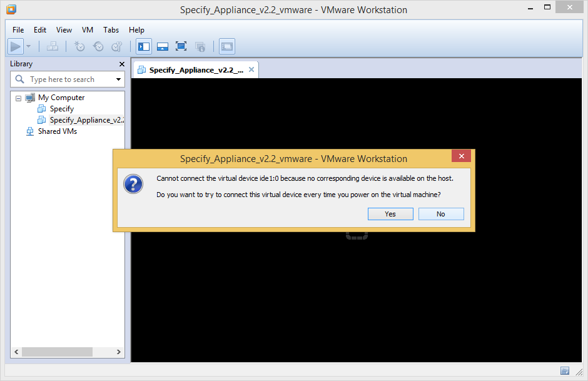Click the status bar device icon
The height and width of the screenshot is (381, 588).
(565, 371)
